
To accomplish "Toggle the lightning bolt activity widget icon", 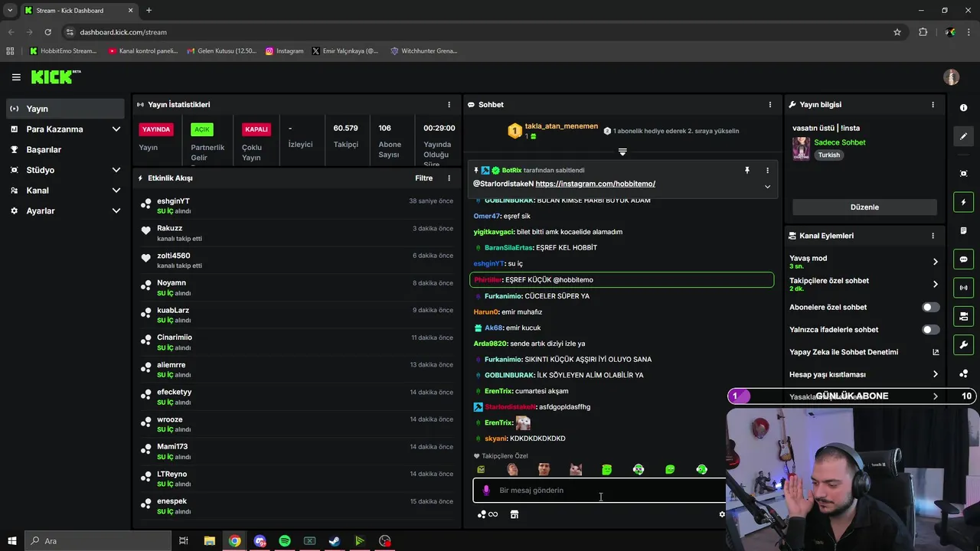I will tap(963, 202).
